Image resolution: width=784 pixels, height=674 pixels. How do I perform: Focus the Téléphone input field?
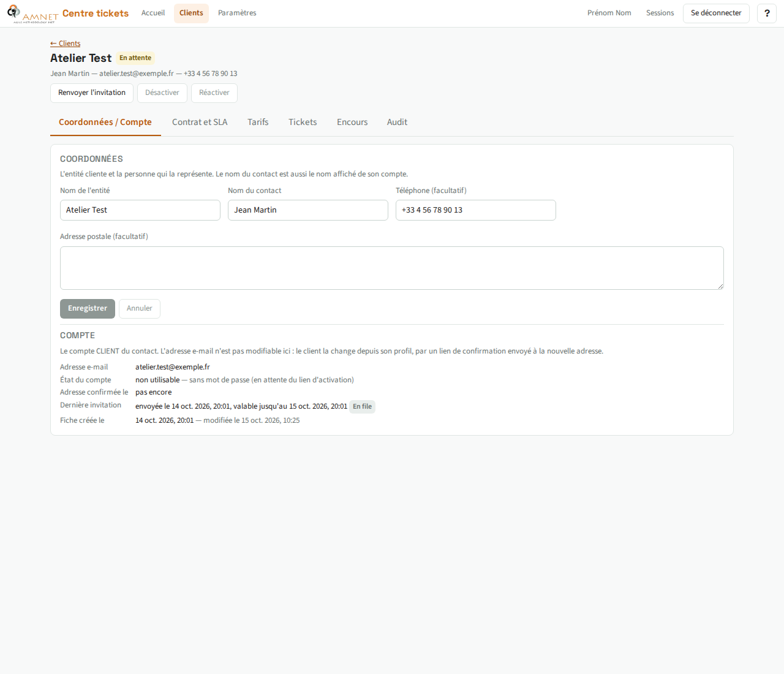[x=476, y=210]
